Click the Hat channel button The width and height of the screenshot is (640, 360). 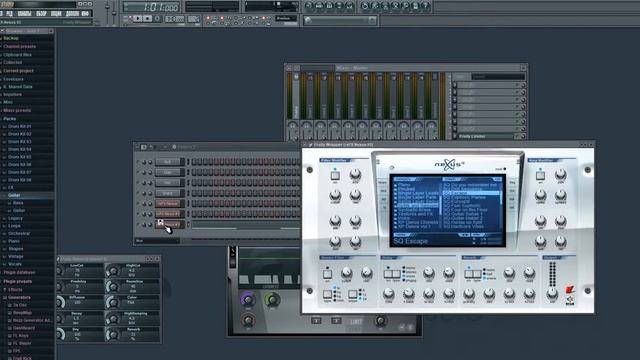click(168, 183)
